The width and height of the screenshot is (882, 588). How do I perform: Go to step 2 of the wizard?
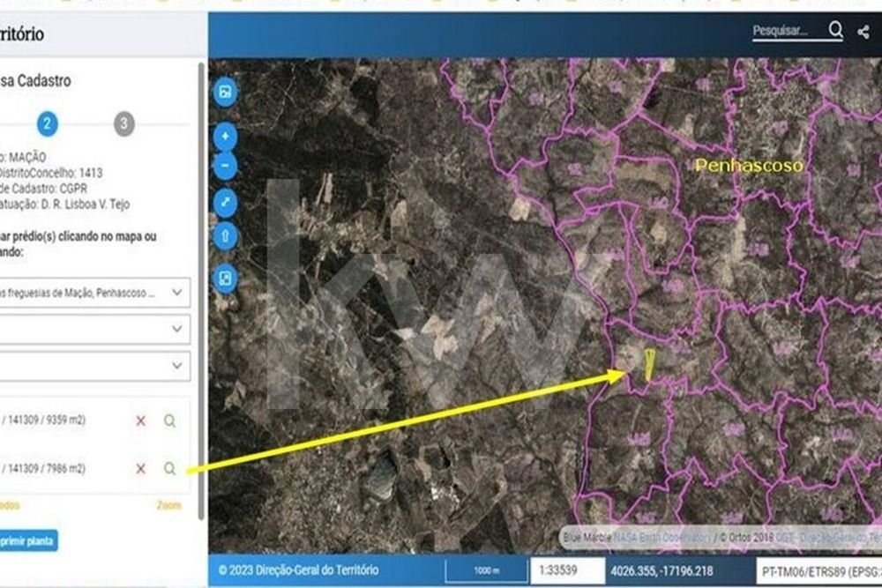(48, 123)
